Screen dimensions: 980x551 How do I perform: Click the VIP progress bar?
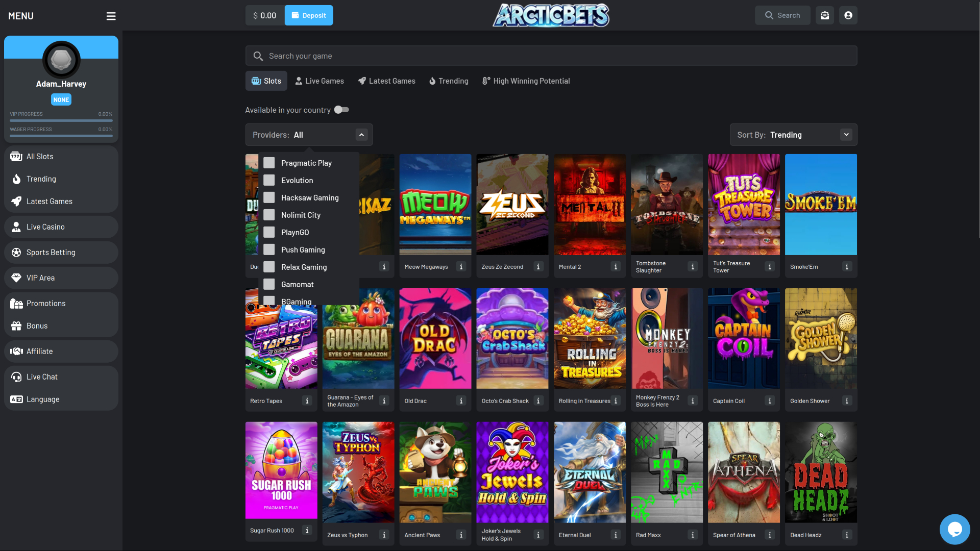tap(61, 121)
